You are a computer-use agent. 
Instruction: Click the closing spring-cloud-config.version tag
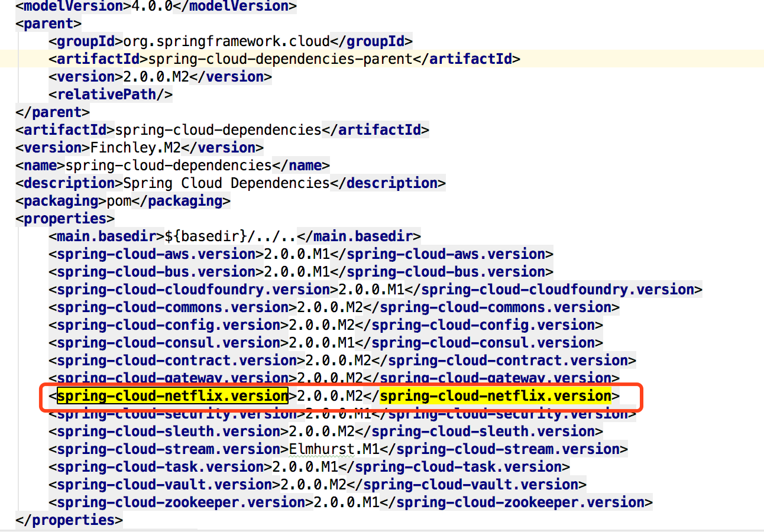pos(478,325)
